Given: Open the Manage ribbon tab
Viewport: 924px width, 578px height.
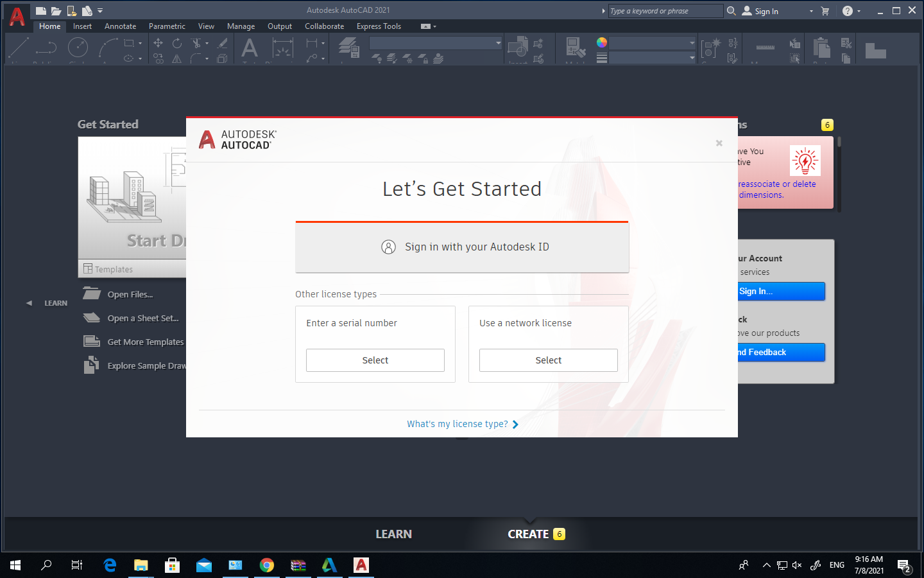Looking at the screenshot, I should click(x=241, y=26).
